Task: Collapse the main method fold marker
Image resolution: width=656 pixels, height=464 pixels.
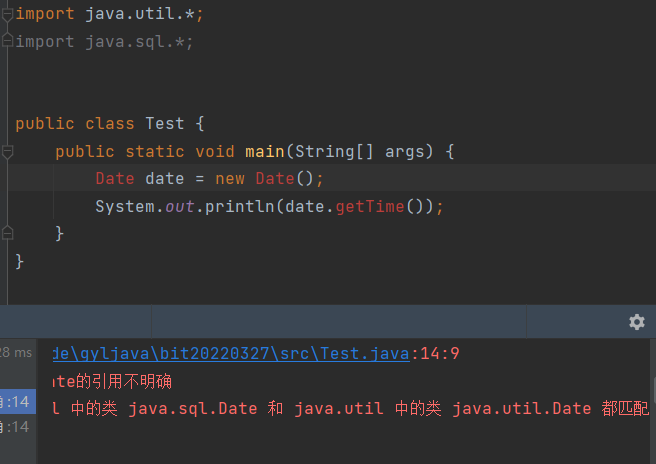Action: coord(7,151)
